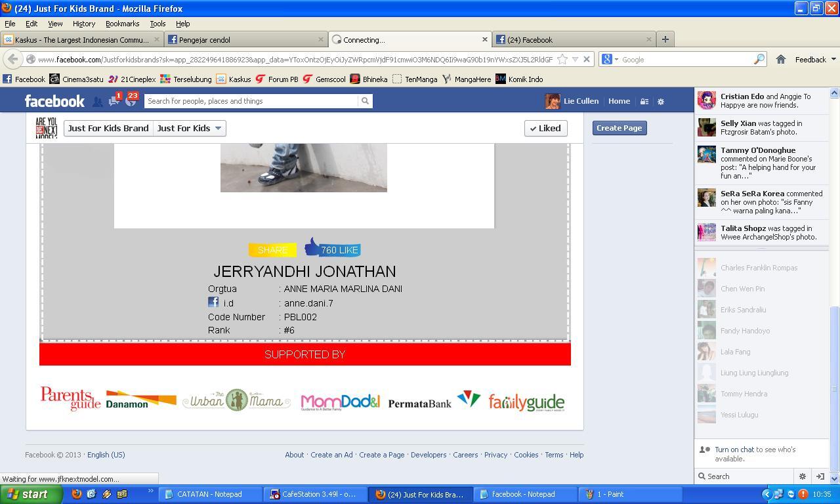
Task: Open Facebook account settings gear icon
Action: click(661, 102)
